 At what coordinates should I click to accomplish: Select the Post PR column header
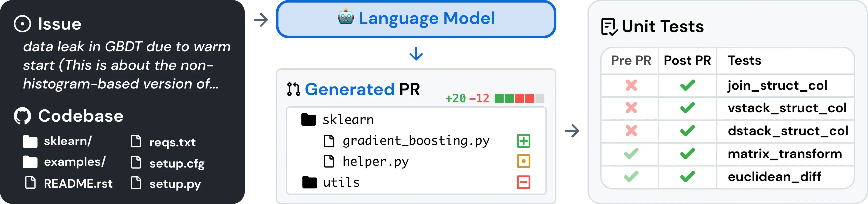coord(687,60)
